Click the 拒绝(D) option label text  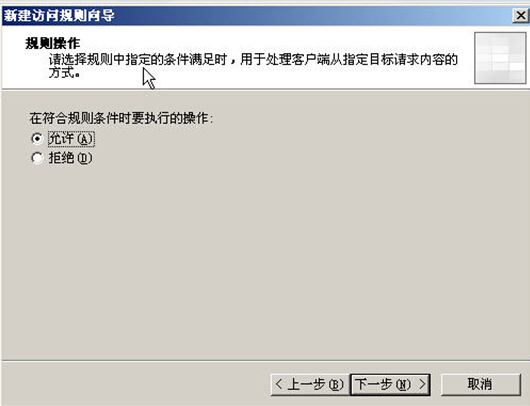click(70, 158)
